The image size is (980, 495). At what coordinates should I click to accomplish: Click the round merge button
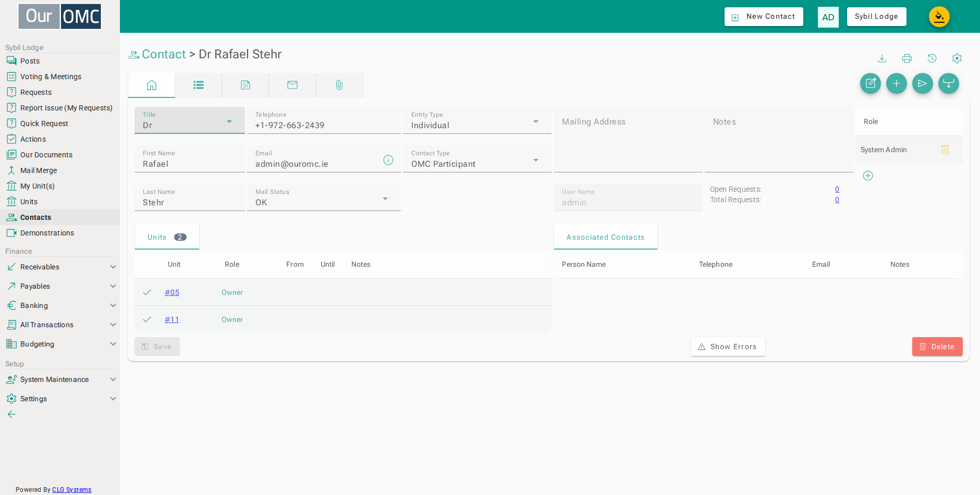pos(949,83)
